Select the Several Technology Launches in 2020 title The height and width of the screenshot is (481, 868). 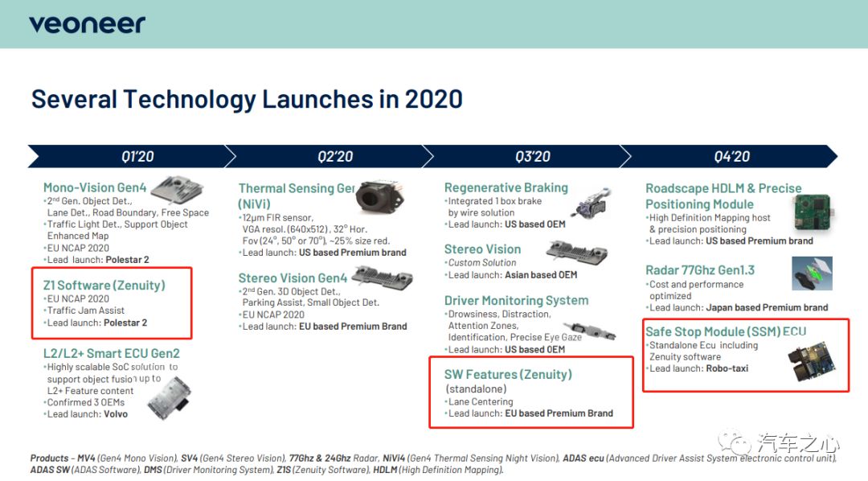pyautogui.click(x=247, y=100)
